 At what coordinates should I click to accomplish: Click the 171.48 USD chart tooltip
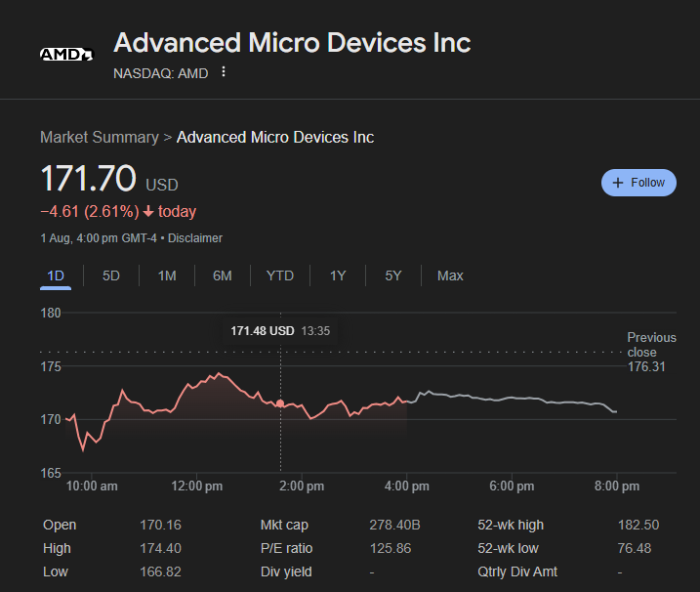(280, 331)
